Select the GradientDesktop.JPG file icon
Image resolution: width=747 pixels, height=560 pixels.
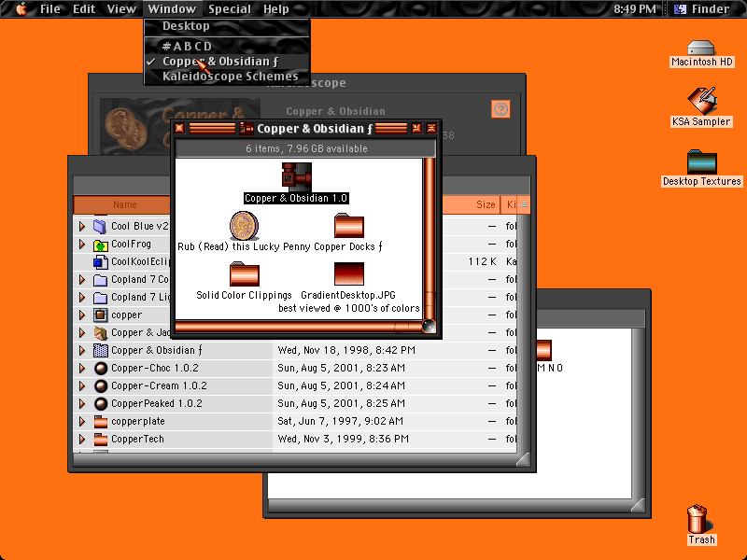(x=349, y=274)
